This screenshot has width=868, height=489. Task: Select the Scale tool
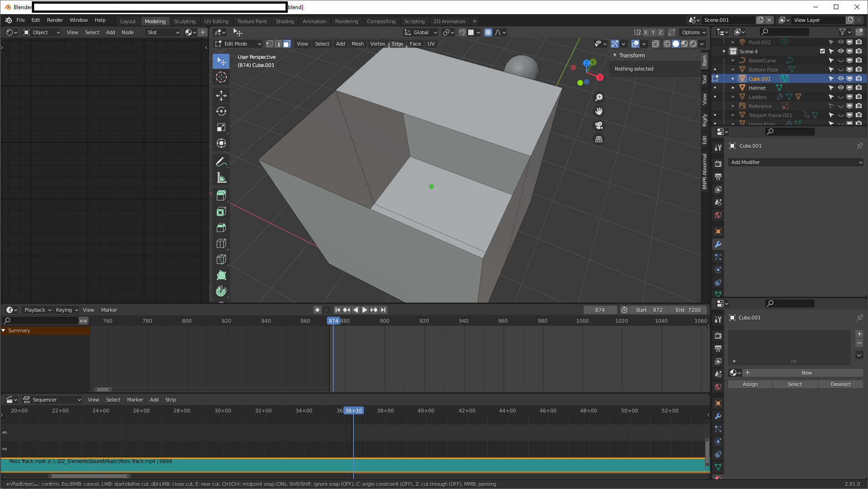221,128
